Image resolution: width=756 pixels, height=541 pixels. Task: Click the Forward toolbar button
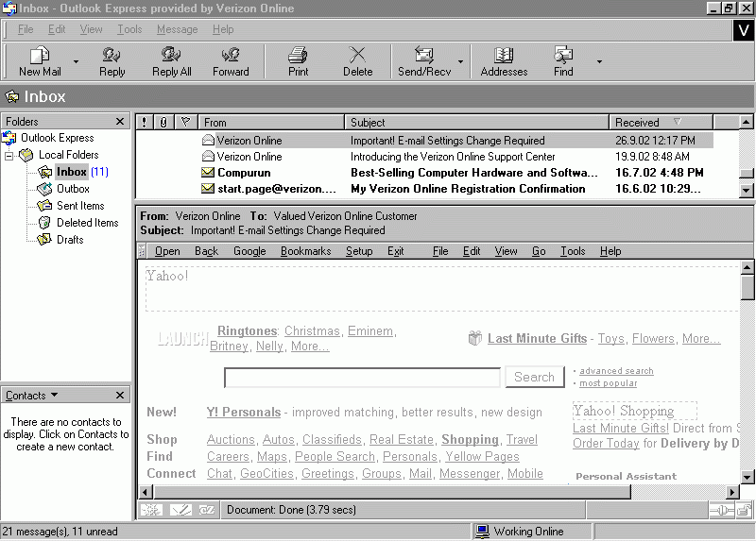point(231,61)
